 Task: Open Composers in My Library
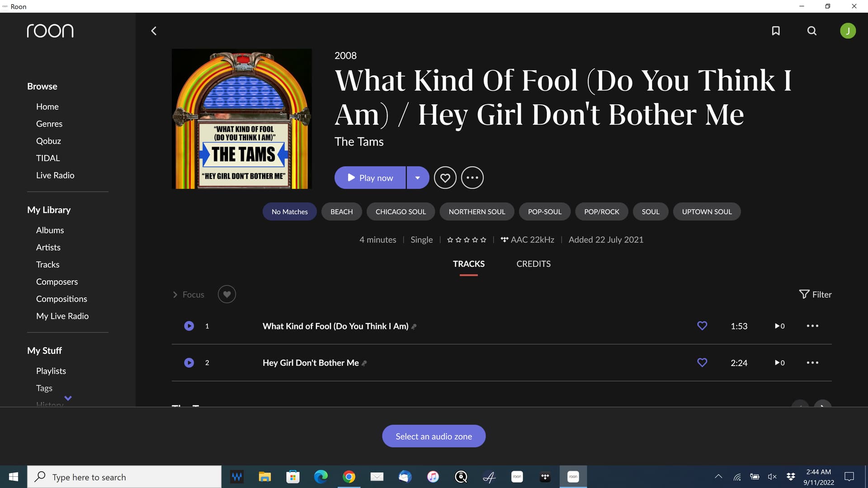[x=57, y=282]
